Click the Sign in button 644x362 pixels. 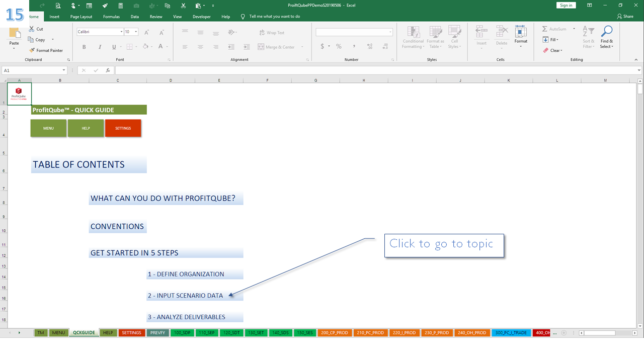coord(566,6)
